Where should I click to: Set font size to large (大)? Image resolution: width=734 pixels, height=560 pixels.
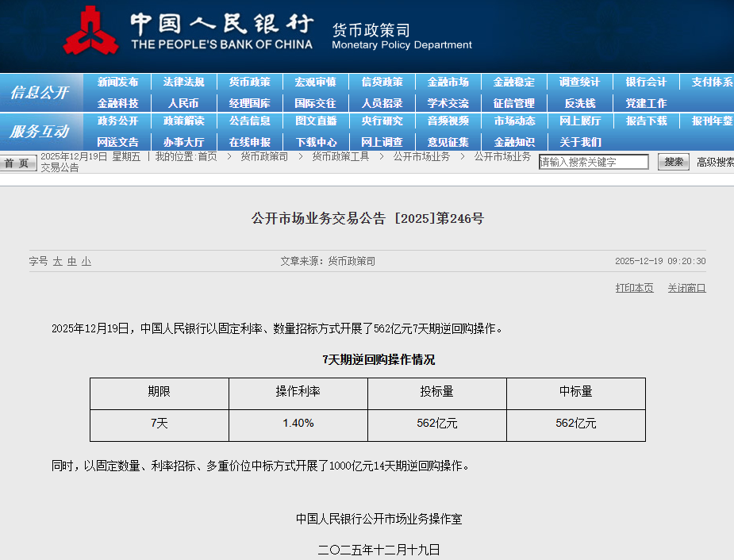coord(58,261)
